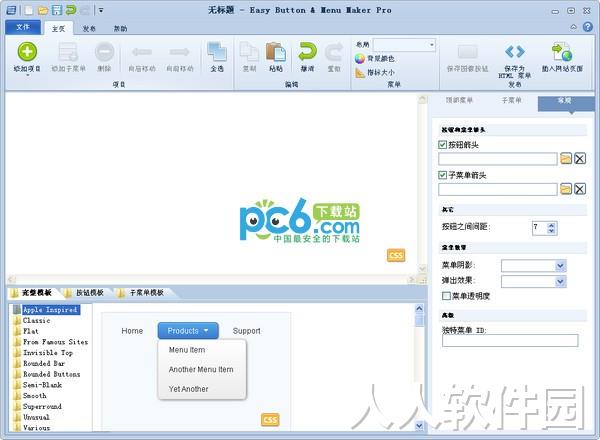Image resolution: width=600 pixels, height=440 pixels.
Task: Click the orange CSS badge in the preview area
Action: [x=396, y=255]
